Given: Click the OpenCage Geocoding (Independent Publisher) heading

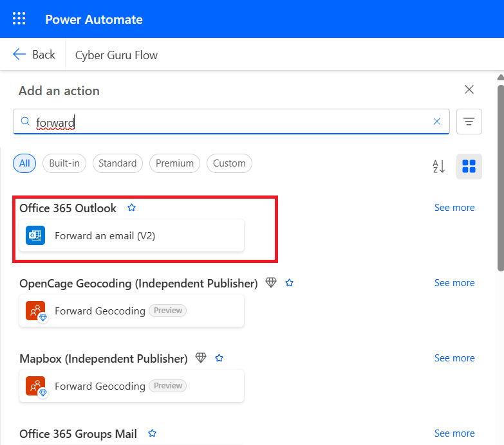Looking at the screenshot, I should (x=138, y=284).
